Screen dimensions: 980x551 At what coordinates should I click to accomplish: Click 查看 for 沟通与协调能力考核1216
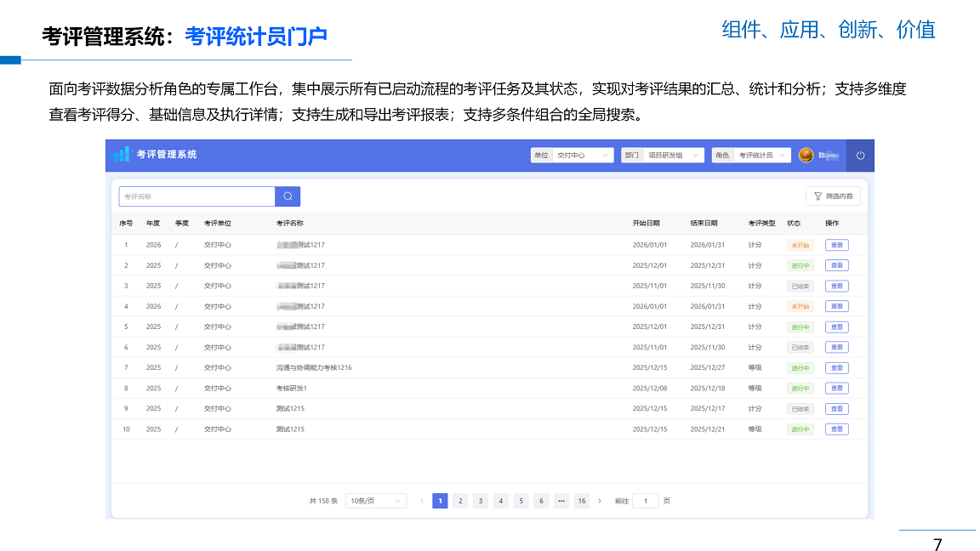click(x=836, y=368)
